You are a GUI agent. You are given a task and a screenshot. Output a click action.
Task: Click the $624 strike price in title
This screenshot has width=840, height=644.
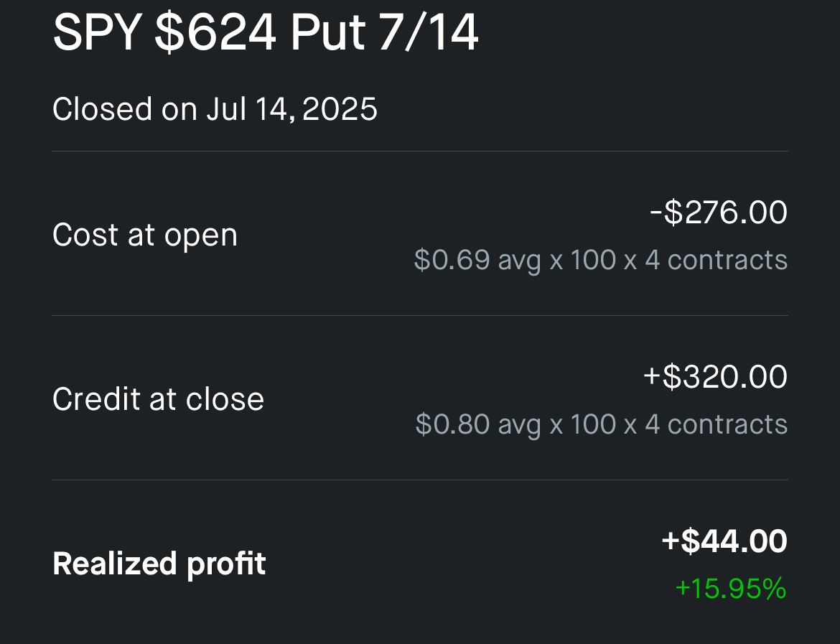pos(215,33)
